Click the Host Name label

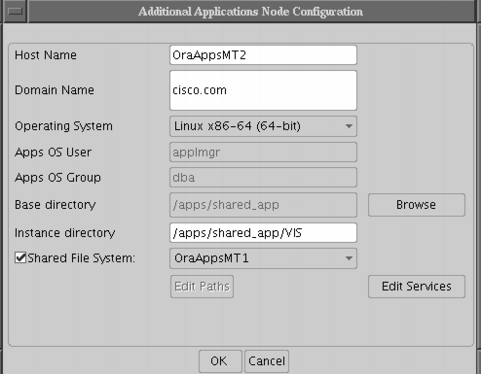pos(46,55)
